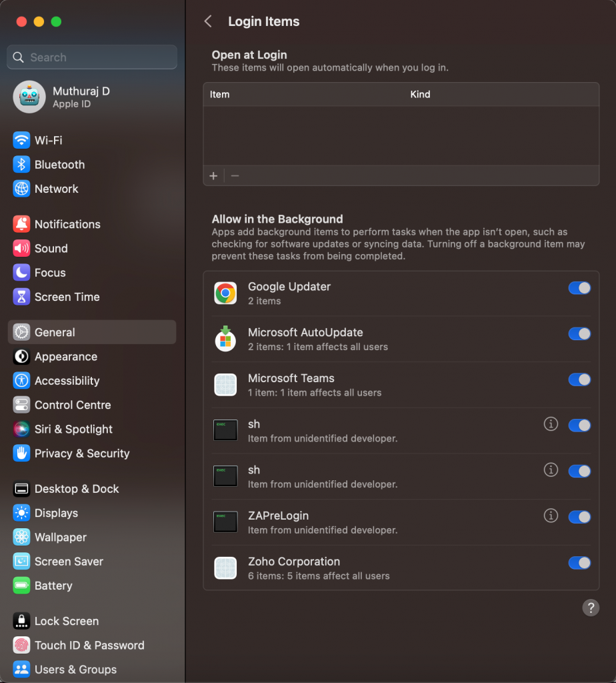Toggle the second sh item switch
Screen dimensions: 616x683
click(x=579, y=471)
